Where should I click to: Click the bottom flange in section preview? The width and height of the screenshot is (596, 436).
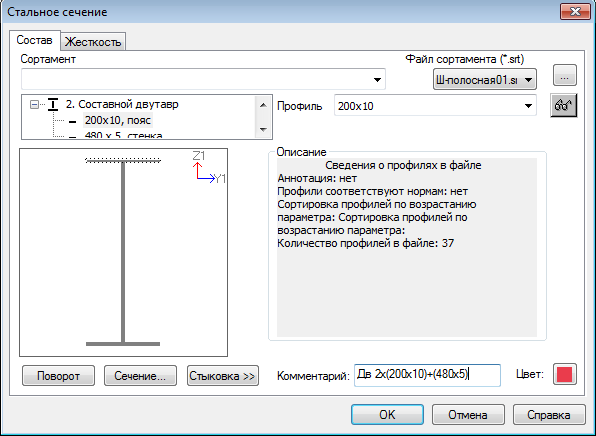click(x=123, y=344)
